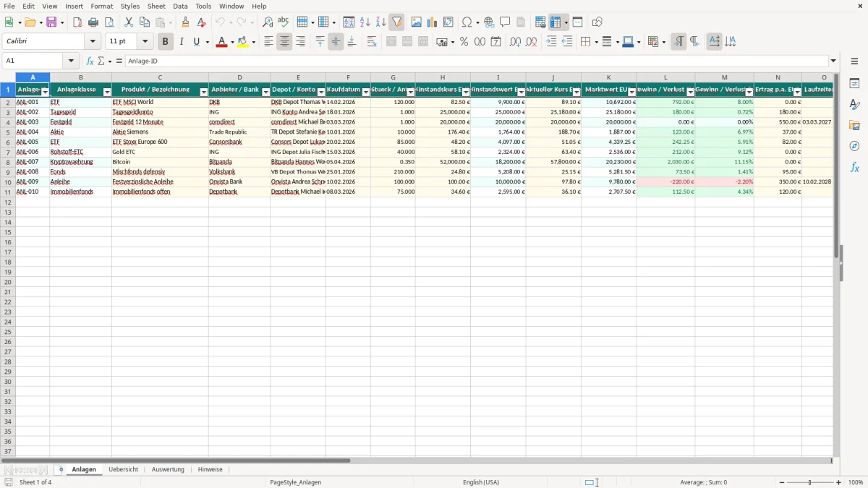Toggle Center Vertically alignment
Screen dimensions: 868x488
(336, 42)
